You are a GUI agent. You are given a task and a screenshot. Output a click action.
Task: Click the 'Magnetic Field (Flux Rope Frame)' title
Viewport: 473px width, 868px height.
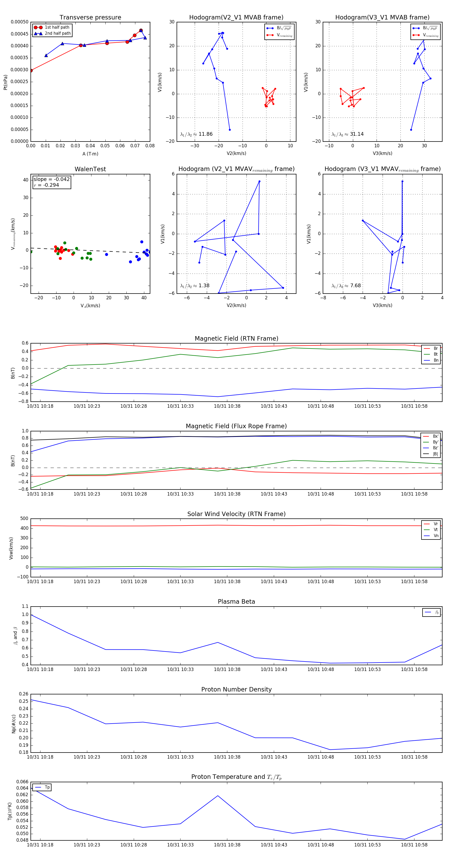coord(236,426)
